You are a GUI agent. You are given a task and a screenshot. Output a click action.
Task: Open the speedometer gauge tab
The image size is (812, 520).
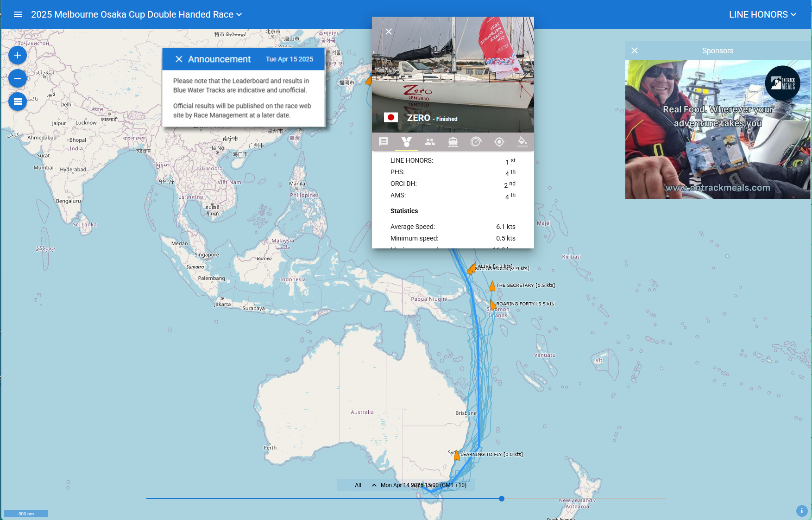point(476,142)
